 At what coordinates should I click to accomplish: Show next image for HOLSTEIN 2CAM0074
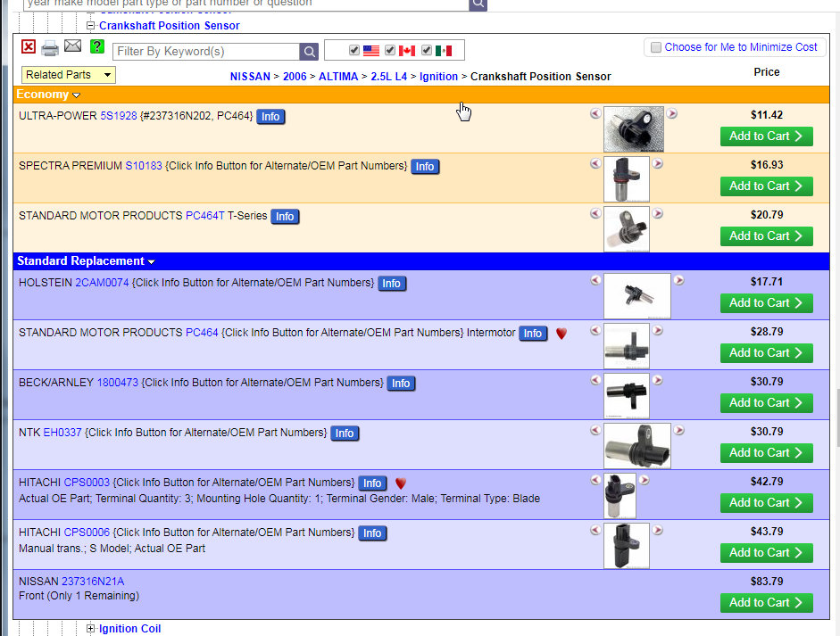pos(678,280)
